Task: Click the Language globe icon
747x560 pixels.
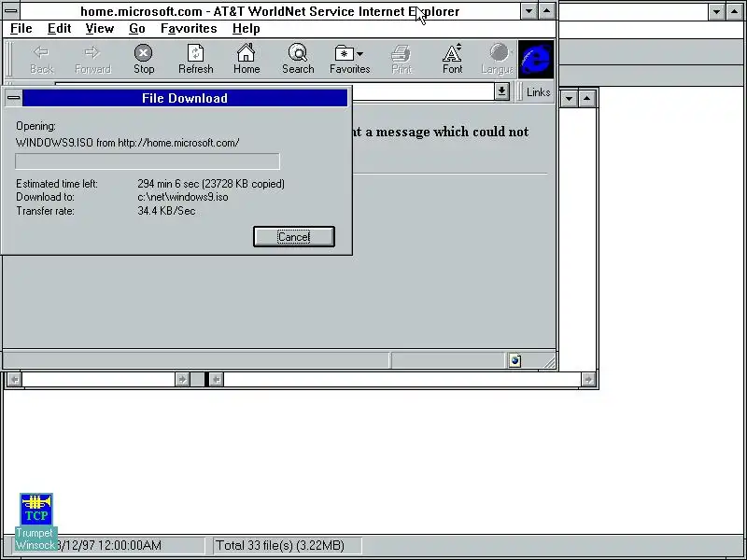Action: (x=499, y=59)
